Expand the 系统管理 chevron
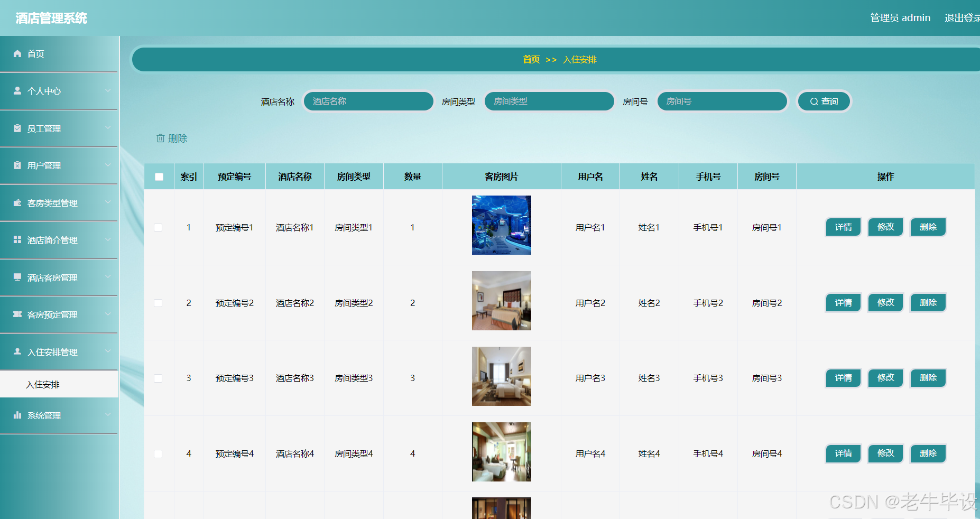The image size is (980, 519). click(x=108, y=415)
